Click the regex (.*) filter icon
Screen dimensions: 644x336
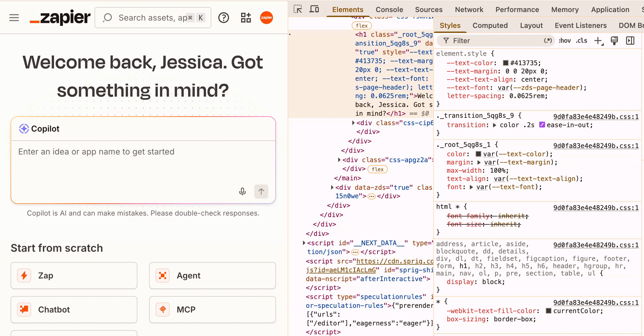pos(548,41)
